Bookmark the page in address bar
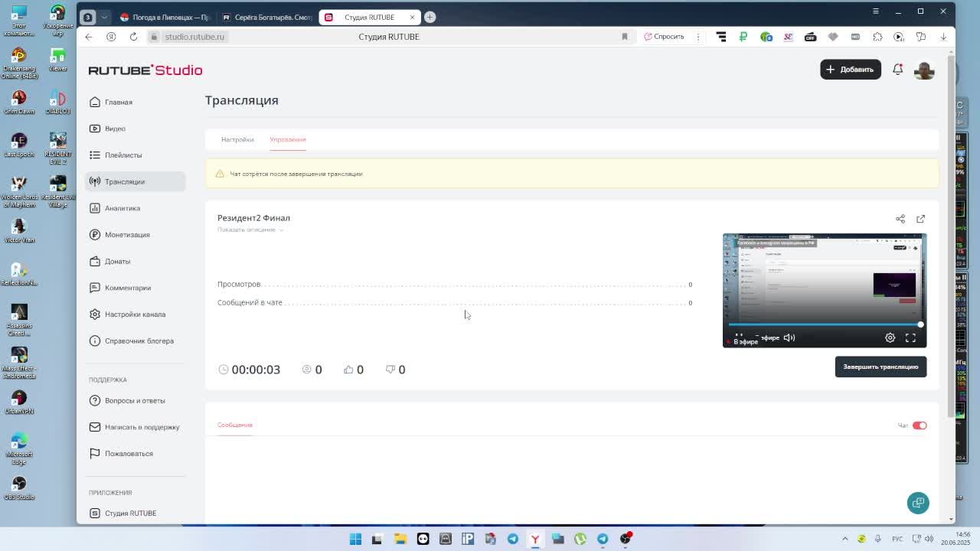Screen dimensions: 980x551 click(624, 37)
